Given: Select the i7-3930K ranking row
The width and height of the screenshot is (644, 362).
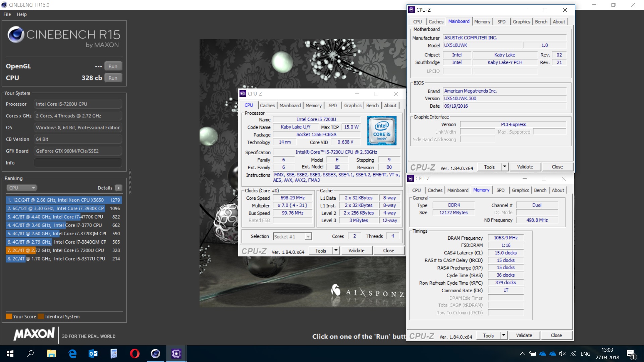Looking at the screenshot, I should point(63,208).
